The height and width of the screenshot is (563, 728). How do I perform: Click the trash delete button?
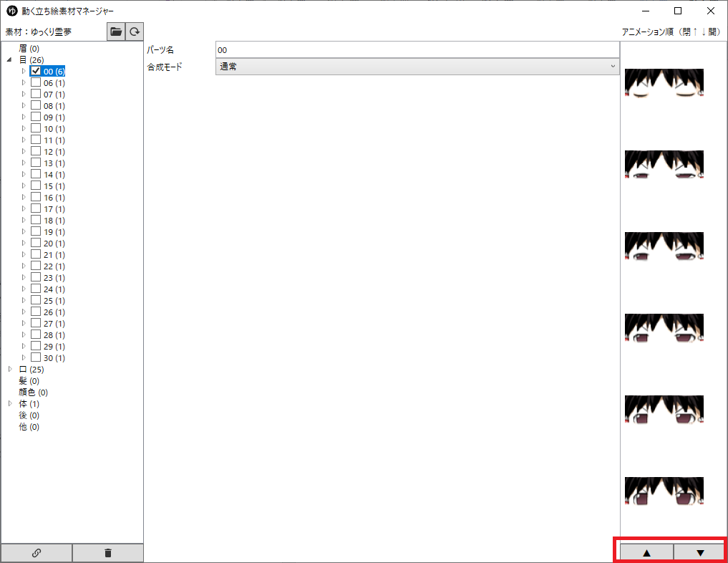pyautogui.click(x=107, y=553)
